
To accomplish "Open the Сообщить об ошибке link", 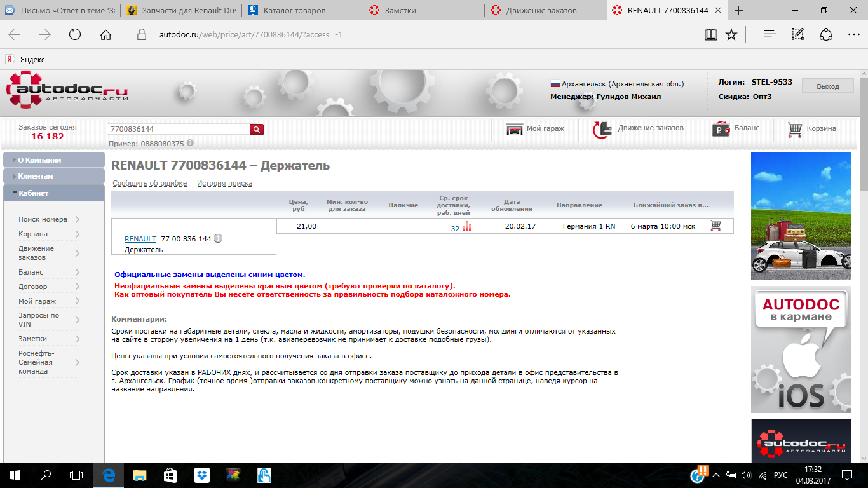I will 150,184.
